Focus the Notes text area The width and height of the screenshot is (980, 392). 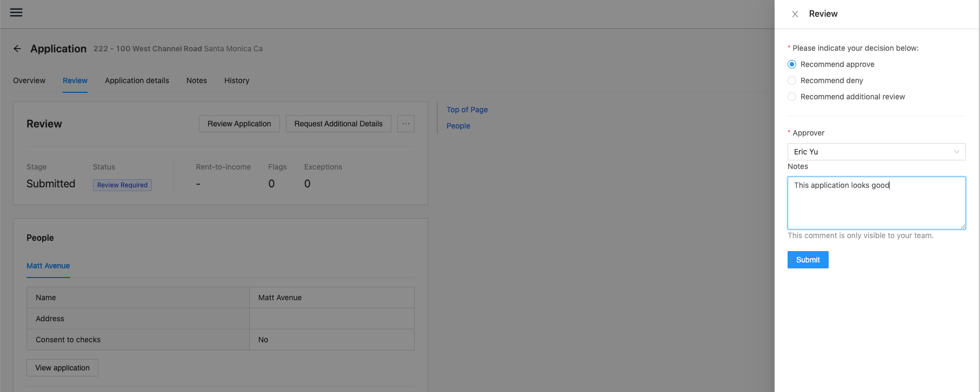(876, 203)
